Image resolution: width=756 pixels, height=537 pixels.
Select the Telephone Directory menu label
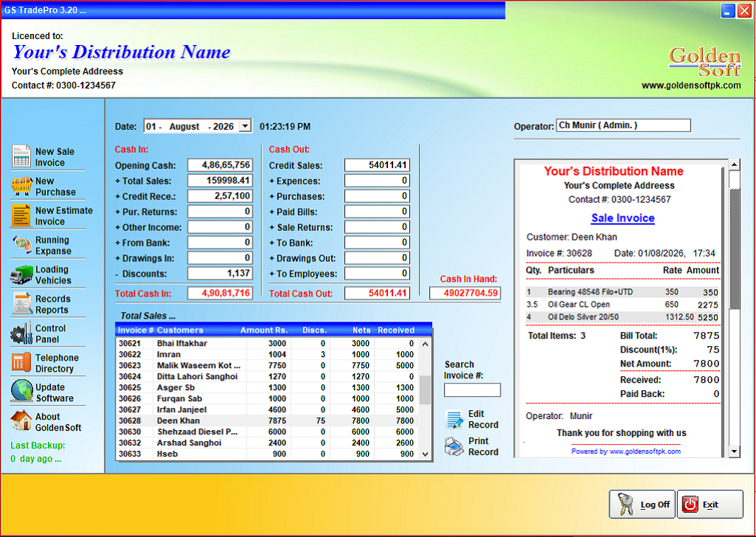pyautogui.click(x=57, y=363)
